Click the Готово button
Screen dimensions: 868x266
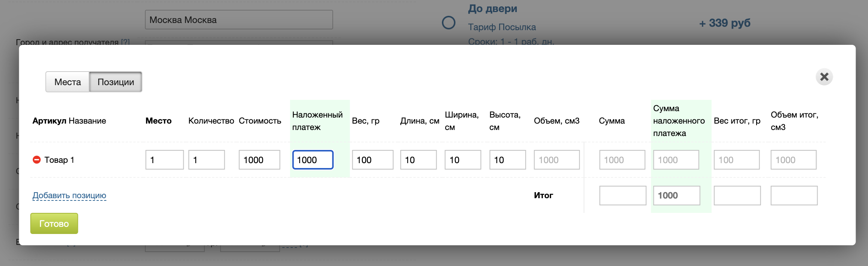(54, 223)
